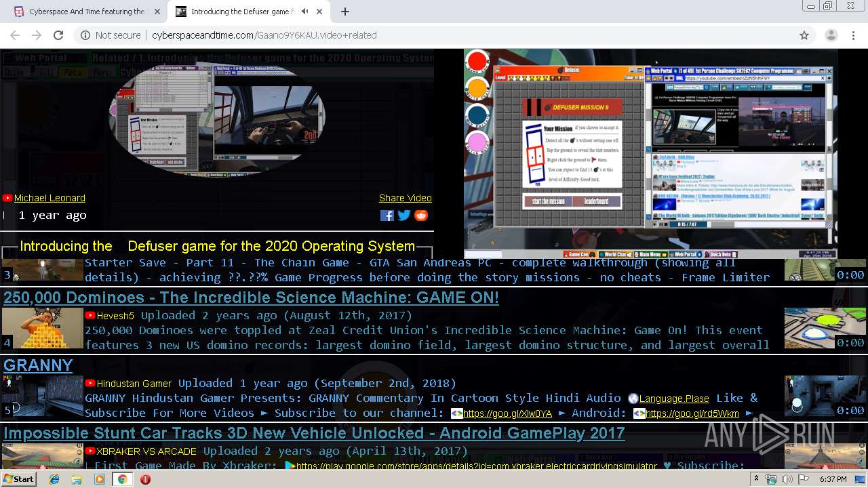Open the Chrome profile avatar menu
This screenshot has height=488, width=868.
[x=831, y=35]
